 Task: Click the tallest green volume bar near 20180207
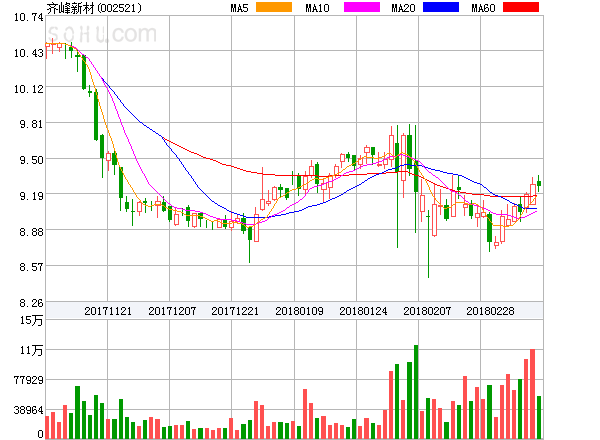pos(416,392)
